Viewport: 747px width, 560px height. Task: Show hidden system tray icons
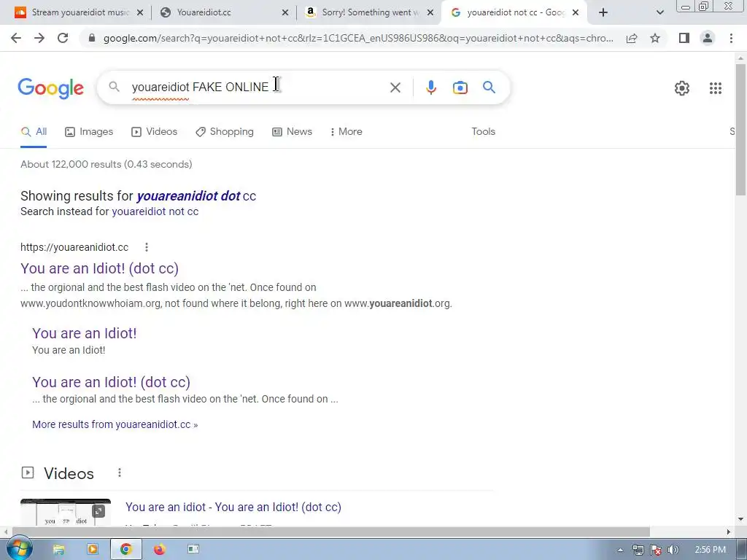[x=620, y=550]
